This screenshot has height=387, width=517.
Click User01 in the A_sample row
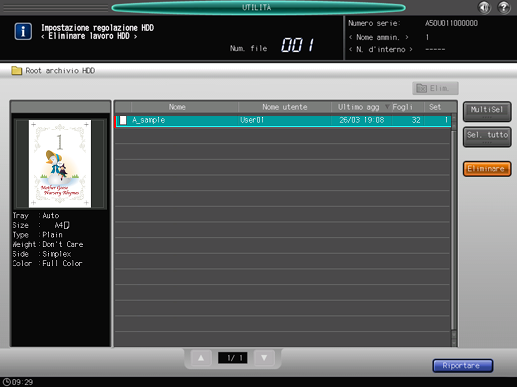pyautogui.click(x=252, y=120)
